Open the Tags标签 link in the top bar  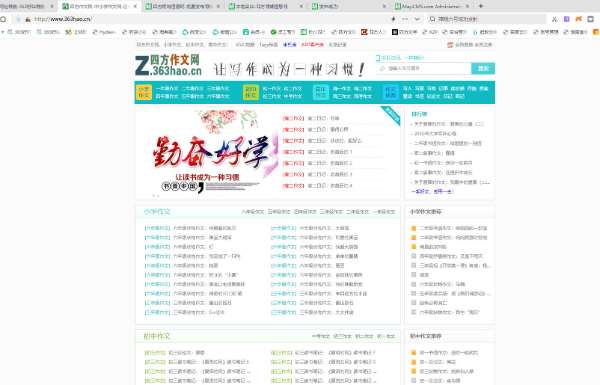pos(269,45)
